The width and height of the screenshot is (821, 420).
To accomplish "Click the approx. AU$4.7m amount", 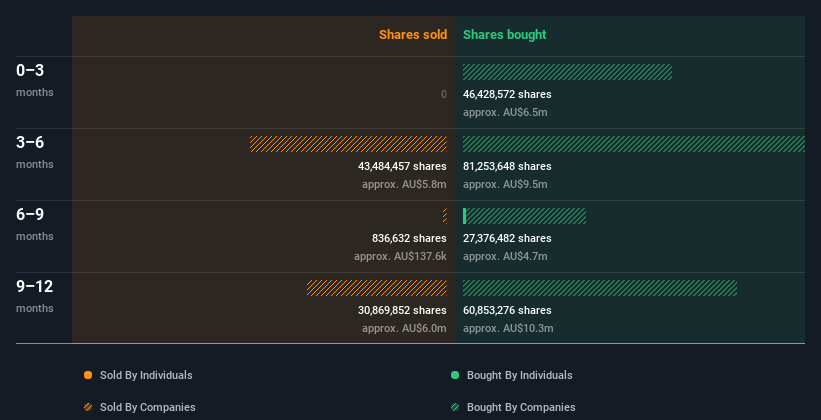I will coord(505,256).
